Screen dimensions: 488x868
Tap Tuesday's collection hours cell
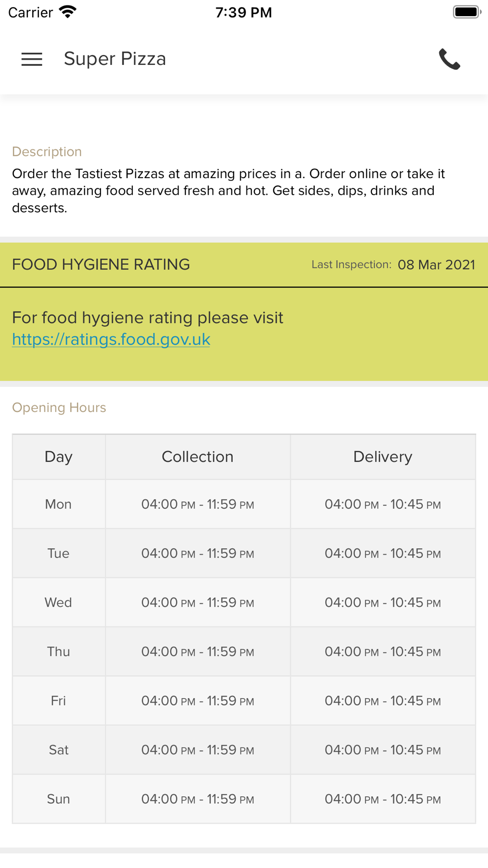click(x=198, y=554)
